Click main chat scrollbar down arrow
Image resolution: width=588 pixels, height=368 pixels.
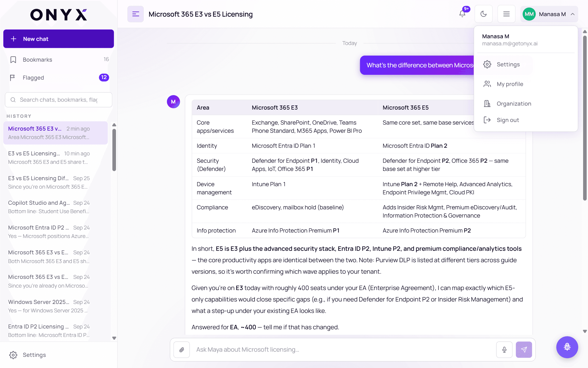click(x=585, y=331)
